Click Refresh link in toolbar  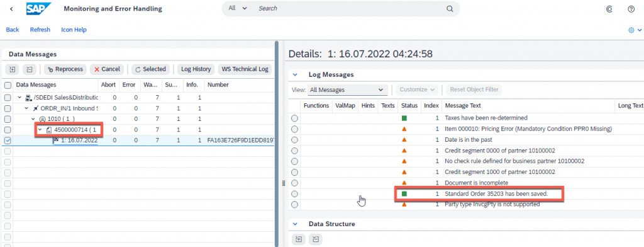point(40,30)
